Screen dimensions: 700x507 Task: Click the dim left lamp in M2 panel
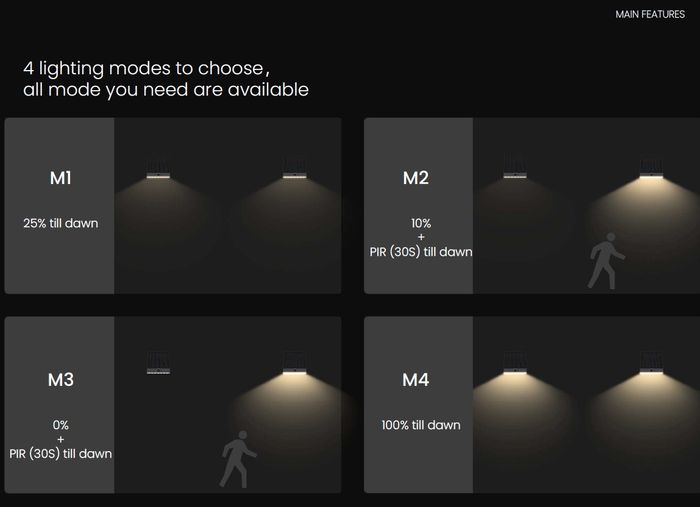click(x=516, y=169)
